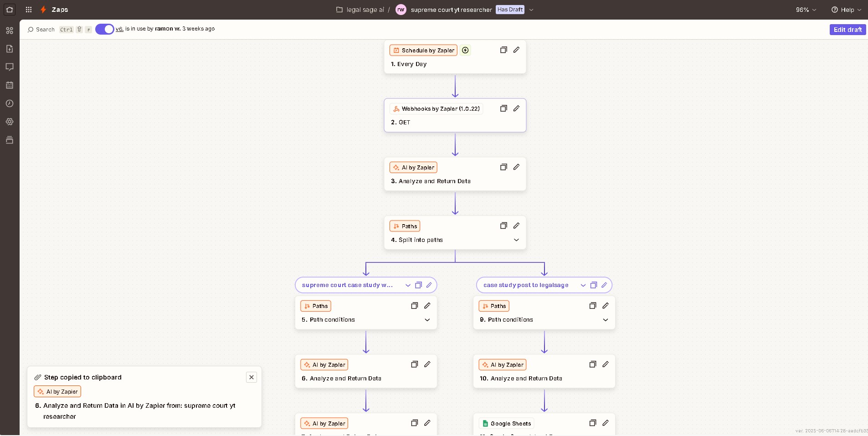Copy the Google Sheets step
This screenshot has height=436, width=868.
click(592, 423)
